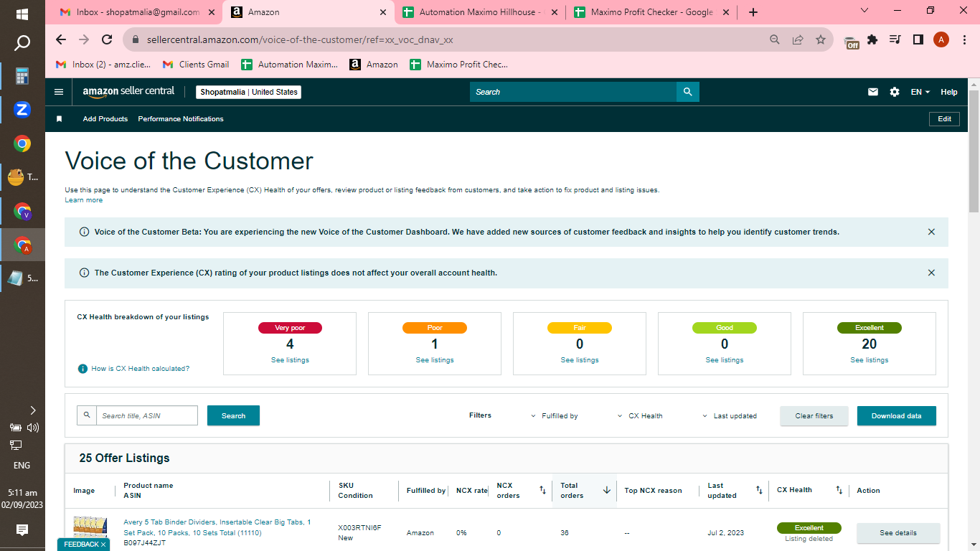Screen dimensions: 980x551
Task: Toggle the Chrome side panel icon
Action: [x=918, y=40]
